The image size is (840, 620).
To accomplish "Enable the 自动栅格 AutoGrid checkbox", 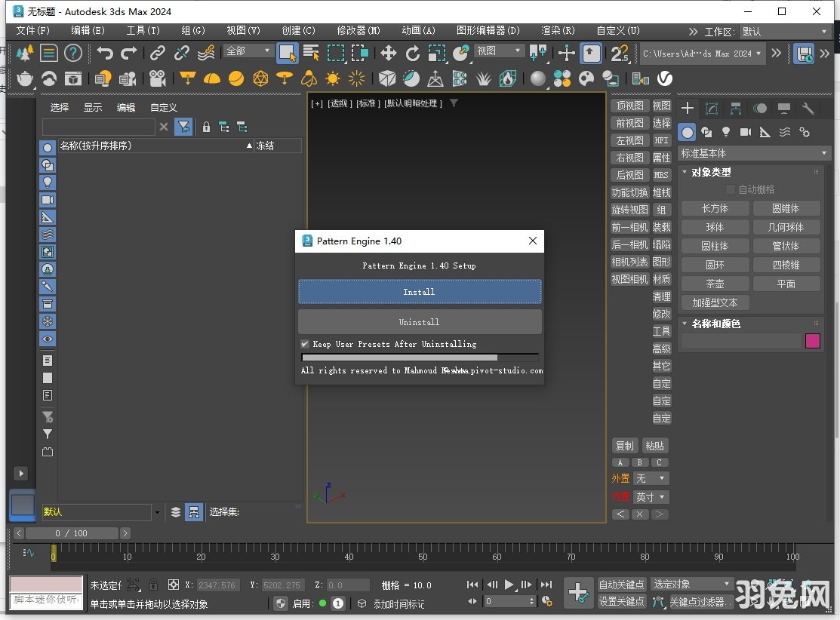I will (730, 189).
